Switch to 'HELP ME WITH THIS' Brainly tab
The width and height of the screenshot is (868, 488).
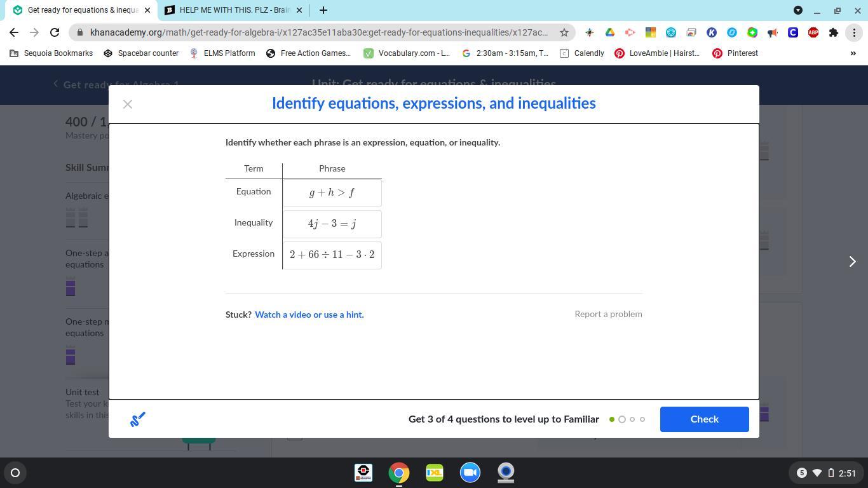coord(233,10)
